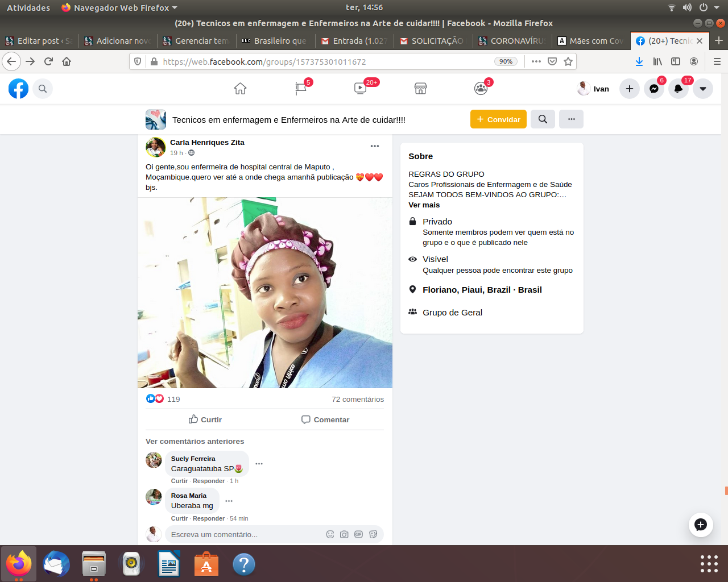Like the post with Curtir button
The height and width of the screenshot is (582, 728).
point(205,419)
